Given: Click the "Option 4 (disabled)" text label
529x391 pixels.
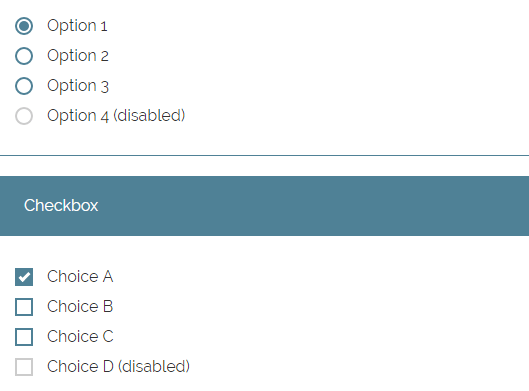Looking at the screenshot, I should pos(116,116).
